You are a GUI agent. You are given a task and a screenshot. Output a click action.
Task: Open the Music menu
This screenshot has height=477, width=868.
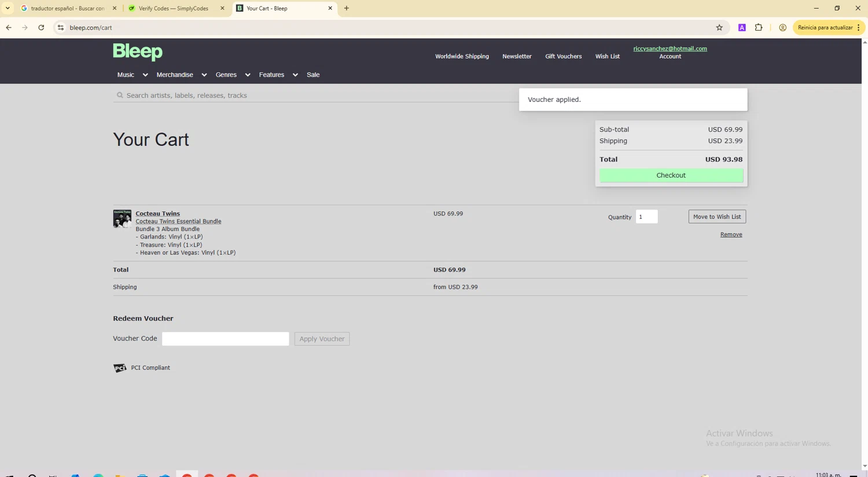point(126,75)
